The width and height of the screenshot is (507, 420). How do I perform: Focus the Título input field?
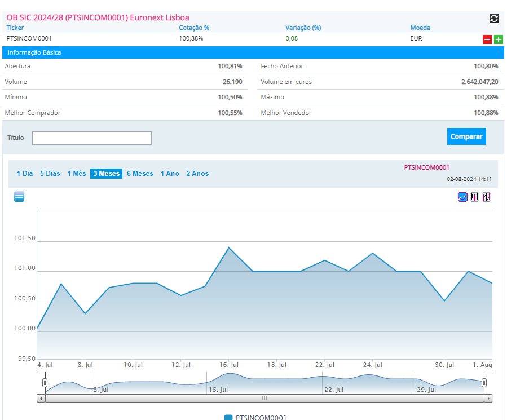coord(92,138)
